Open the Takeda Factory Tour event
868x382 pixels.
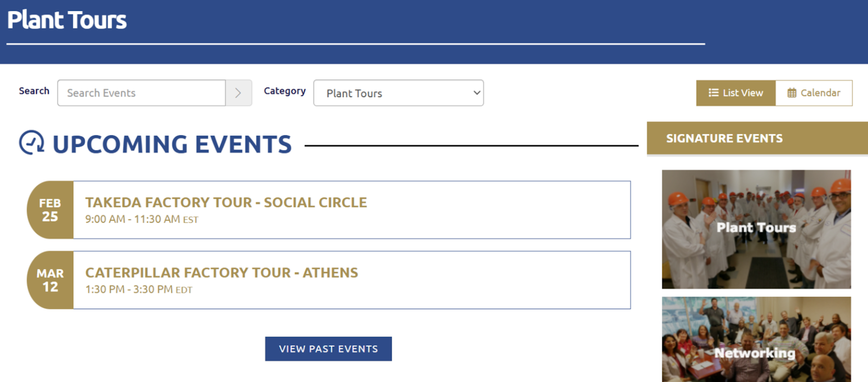pos(226,202)
